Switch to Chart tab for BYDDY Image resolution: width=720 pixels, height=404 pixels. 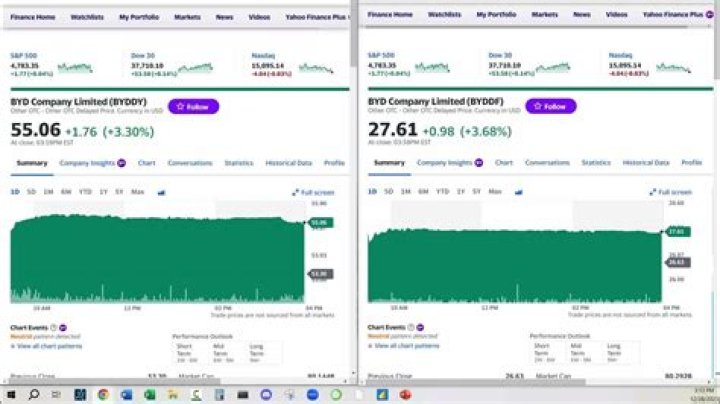pyautogui.click(x=146, y=163)
